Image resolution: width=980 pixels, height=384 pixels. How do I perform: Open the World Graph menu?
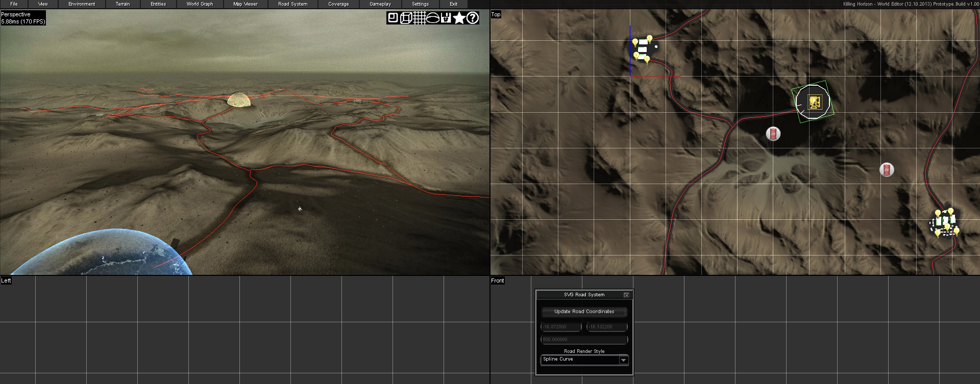pyautogui.click(x=200, y=4)
